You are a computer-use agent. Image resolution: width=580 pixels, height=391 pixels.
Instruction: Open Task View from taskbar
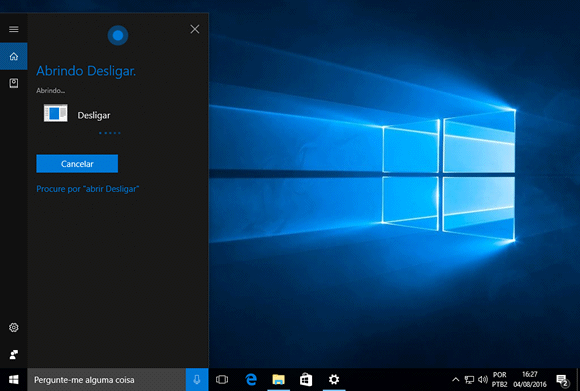222,380
